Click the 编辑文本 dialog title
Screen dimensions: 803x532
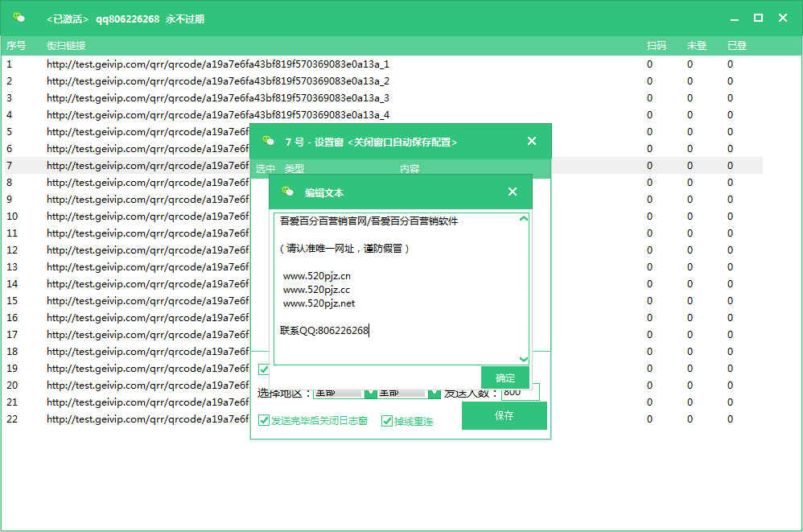pos(324,192)
